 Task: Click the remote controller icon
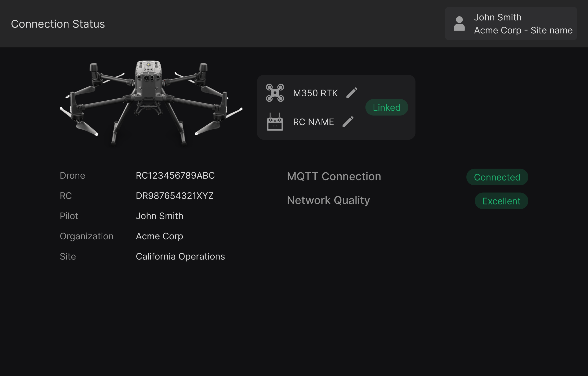(275, 122)
